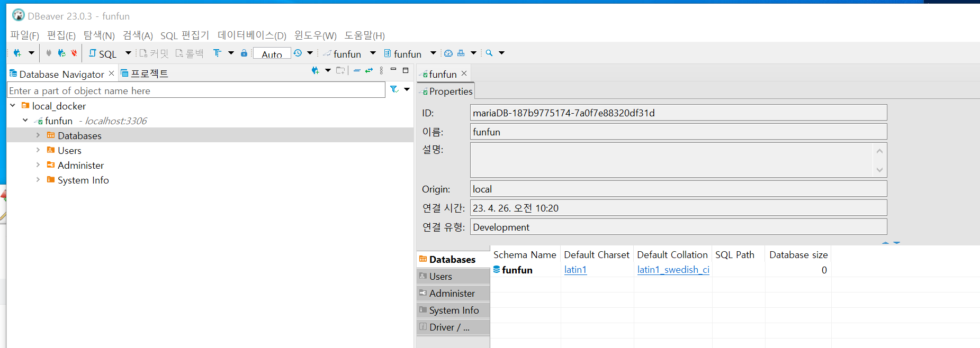Open the transaction mode dropdown arrow
Image resolution: width=980 pixels, height=348 pixels.
point(231,53)
